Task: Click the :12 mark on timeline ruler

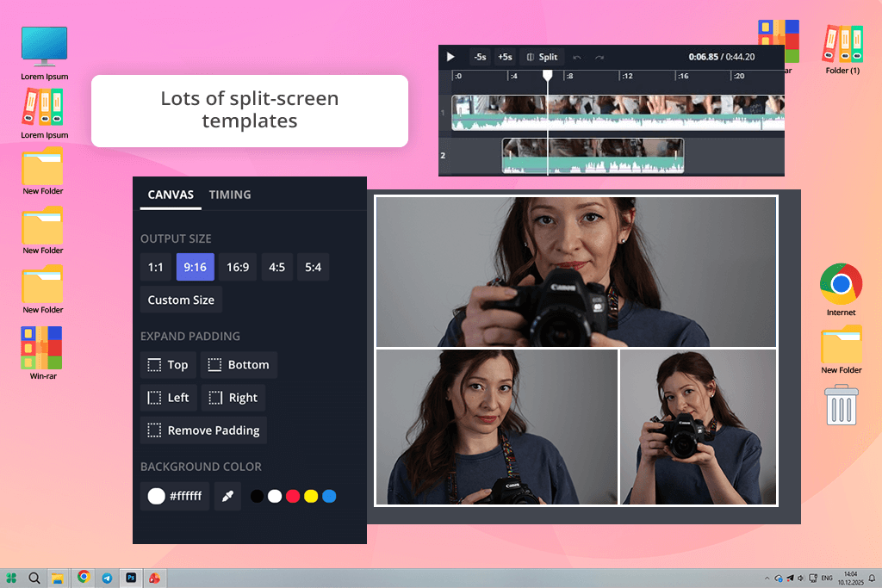Action: (x=627, y=76)
